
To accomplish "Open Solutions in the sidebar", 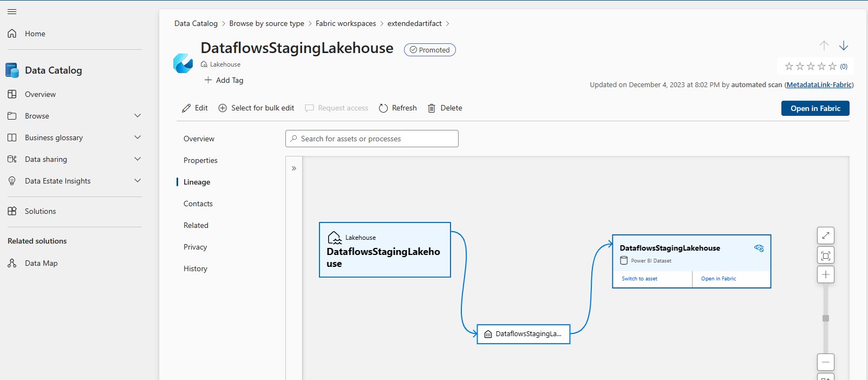I will click(x=40, y=211).
